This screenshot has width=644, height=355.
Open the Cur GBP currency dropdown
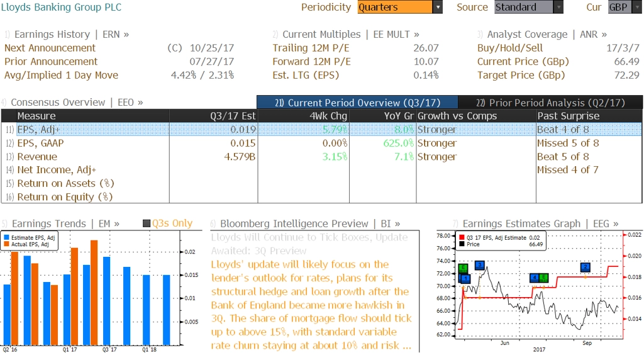point(625,7)
